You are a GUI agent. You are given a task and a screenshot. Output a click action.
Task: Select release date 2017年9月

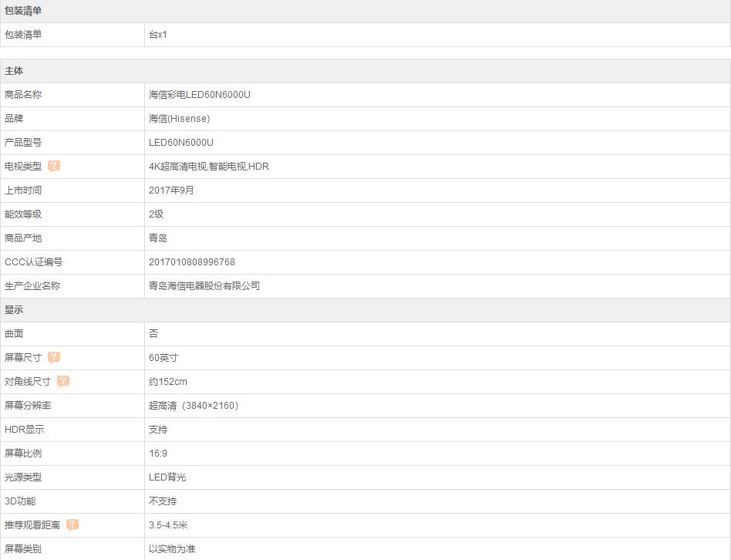click(171, 191)
